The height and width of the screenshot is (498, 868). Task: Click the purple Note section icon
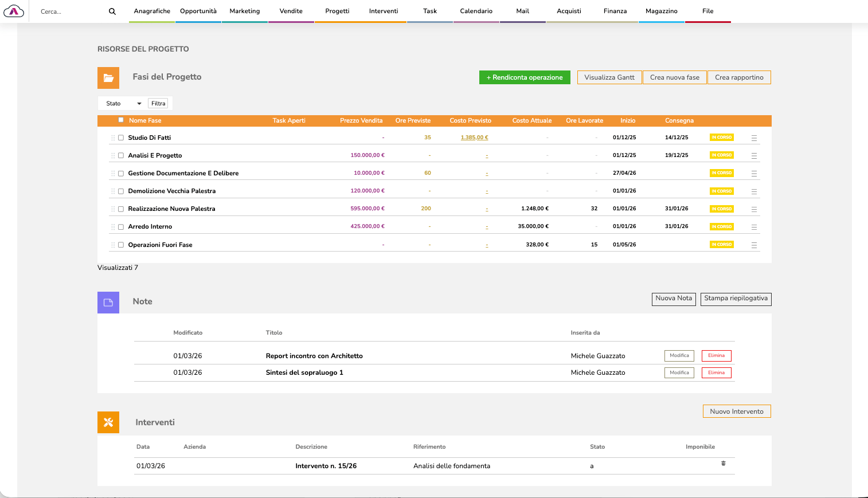coord(108,303)
